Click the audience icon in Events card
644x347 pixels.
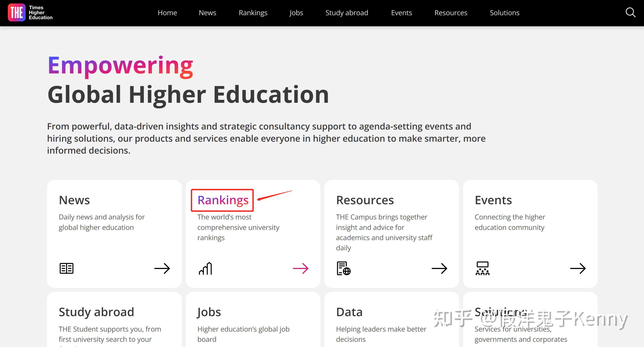(x=482, y=268)
